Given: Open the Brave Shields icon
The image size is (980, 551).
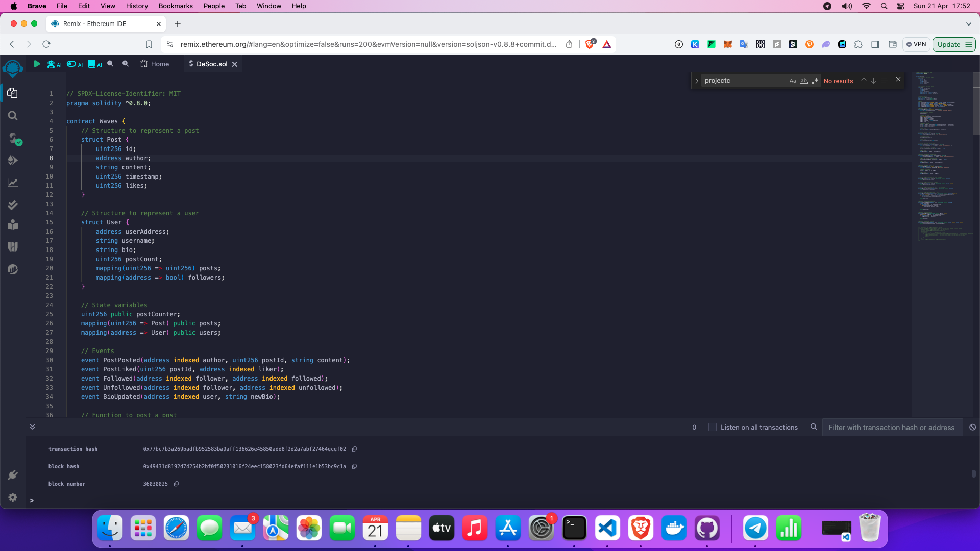Looking at the screenshot, I should pyautogui.click(x=590, y=44).
